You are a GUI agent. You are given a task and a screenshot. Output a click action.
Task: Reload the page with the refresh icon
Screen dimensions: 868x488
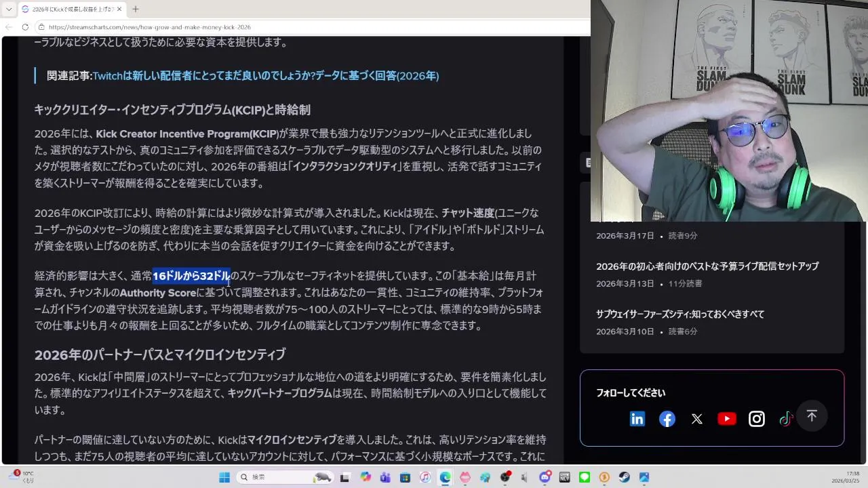(x=25, y=27)
